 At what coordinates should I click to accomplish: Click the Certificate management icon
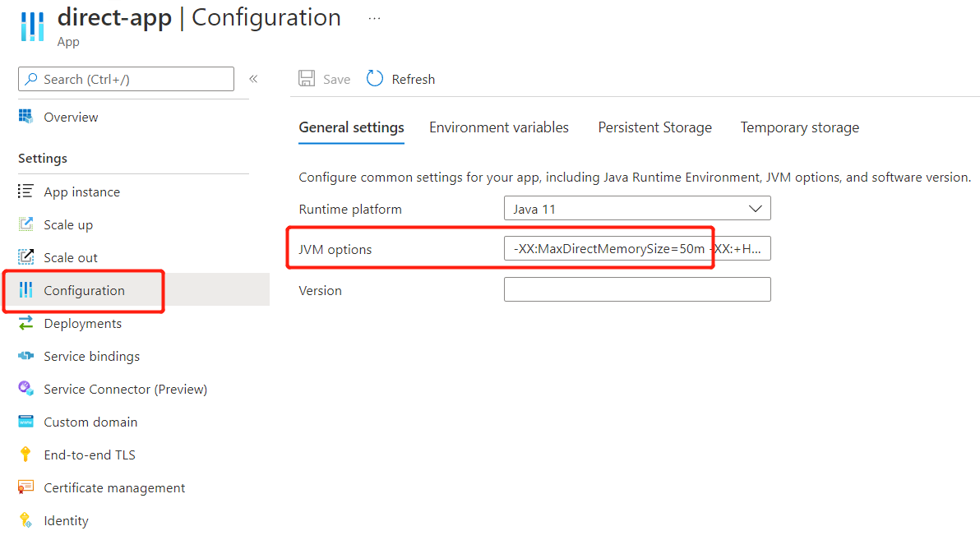click(x=25, y=487)
